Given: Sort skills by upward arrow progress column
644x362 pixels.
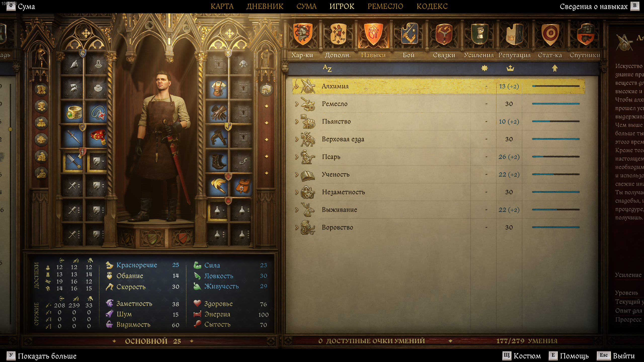Looking at the screenshot, I should point(555,68).
